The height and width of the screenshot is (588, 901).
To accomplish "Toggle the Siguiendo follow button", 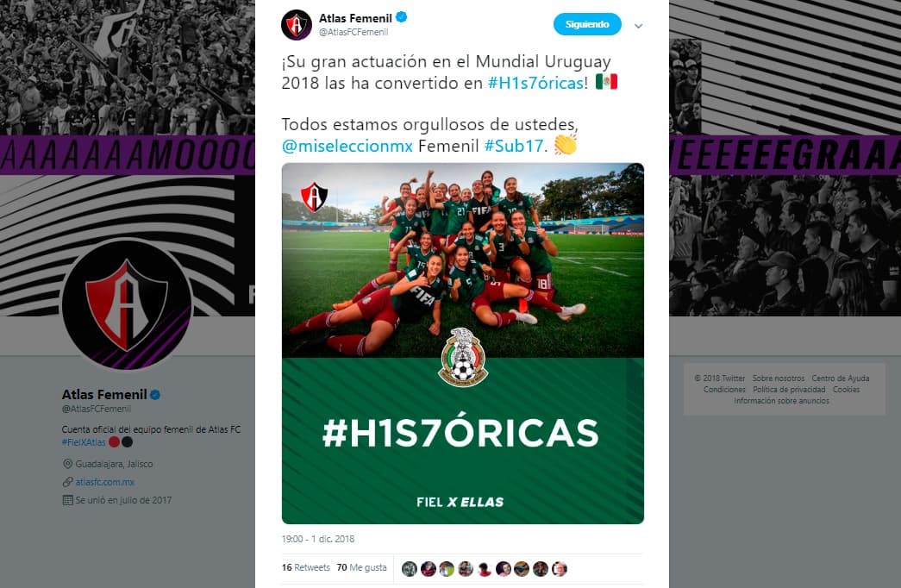I will [x=587, y=24].
